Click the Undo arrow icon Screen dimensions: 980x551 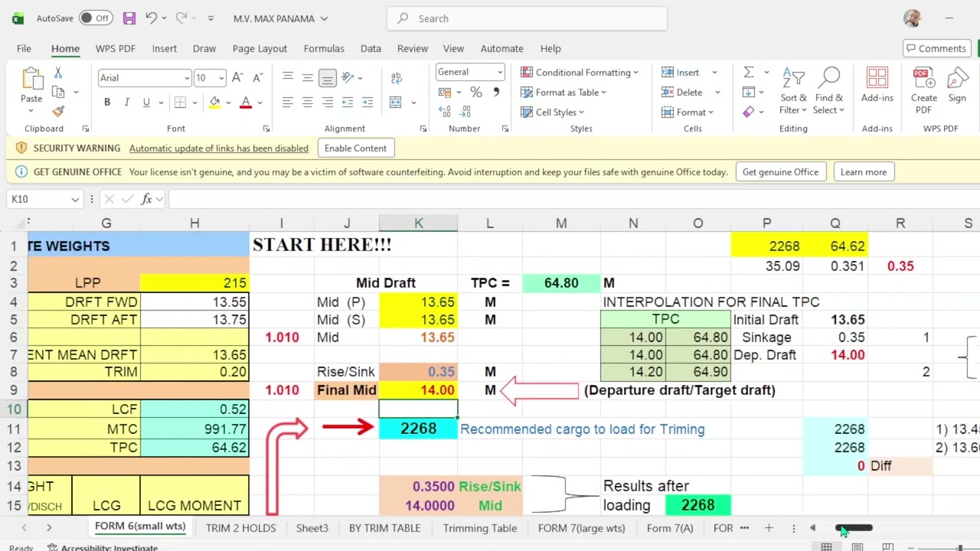point(152,18)
